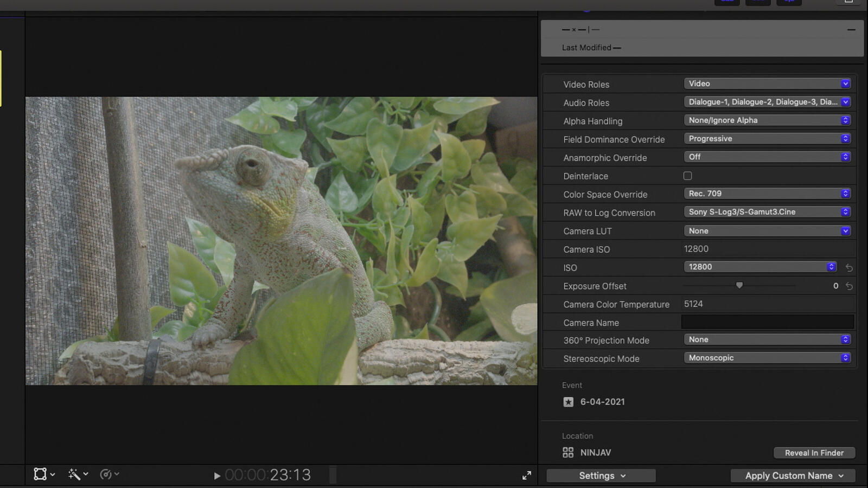Click the Last Modified label
This screenshot has height=488, width=868.
[x=586, y=48]
